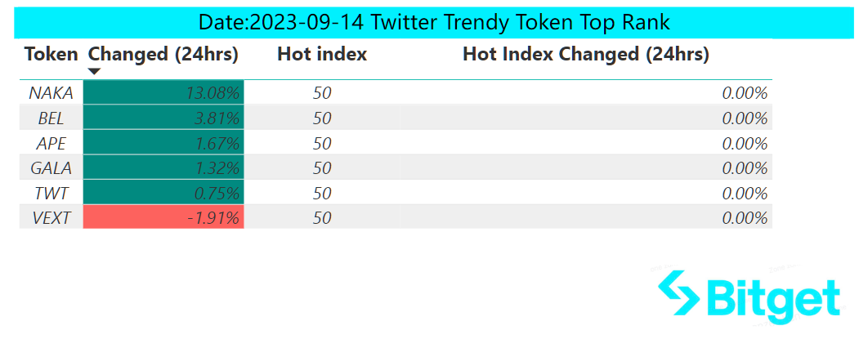
Task: Click the 1.67% change cell for APE
Action: tap(163, 143)
